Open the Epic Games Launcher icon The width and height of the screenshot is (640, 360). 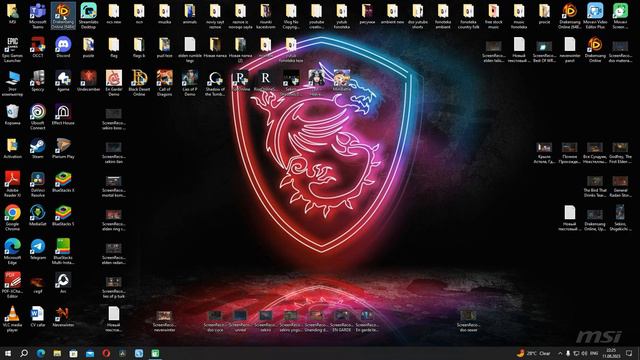pos(12,50)
